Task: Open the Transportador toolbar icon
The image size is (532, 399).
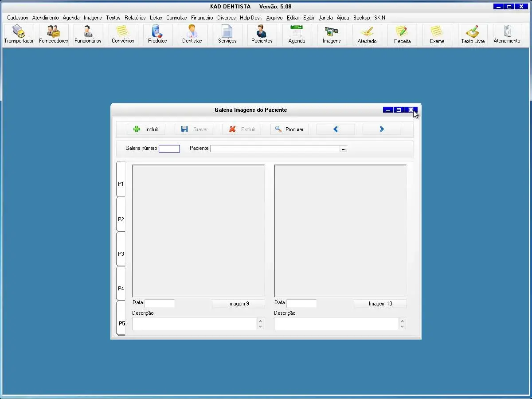Action: [19, 35]
